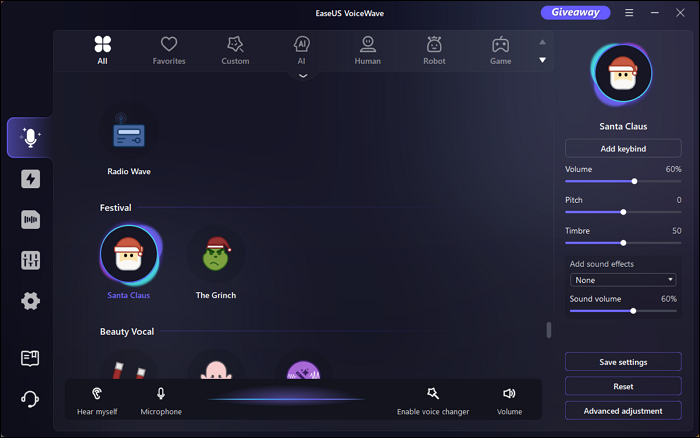Switch to the Favorites tab
This screenshot has width=700, height=438.
(x=169, y=49)
